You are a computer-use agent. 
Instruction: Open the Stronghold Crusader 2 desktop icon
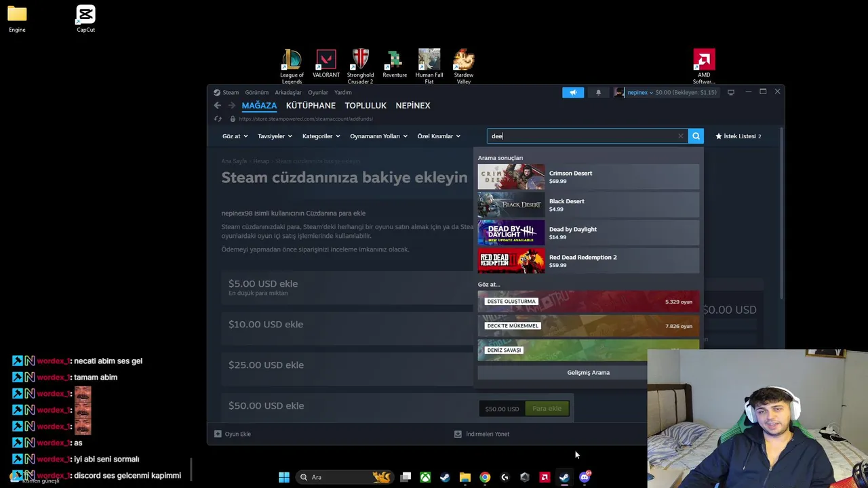360,66
